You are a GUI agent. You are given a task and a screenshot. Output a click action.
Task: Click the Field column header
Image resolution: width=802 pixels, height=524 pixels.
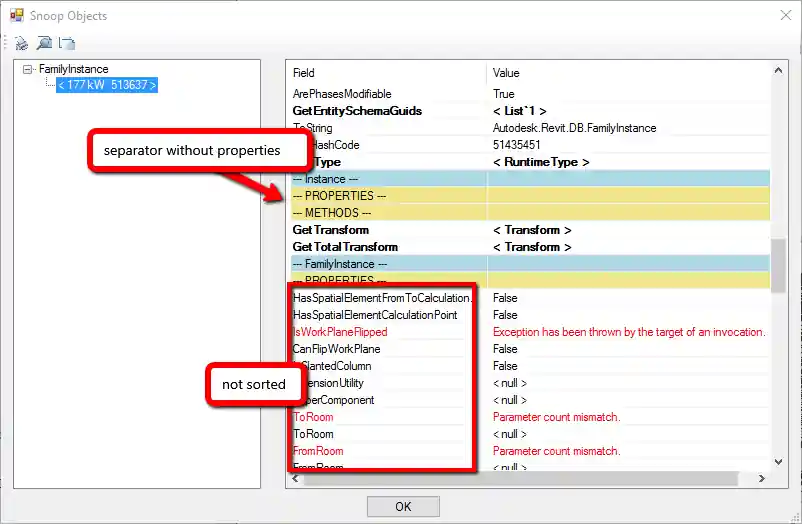click(304, 73)
